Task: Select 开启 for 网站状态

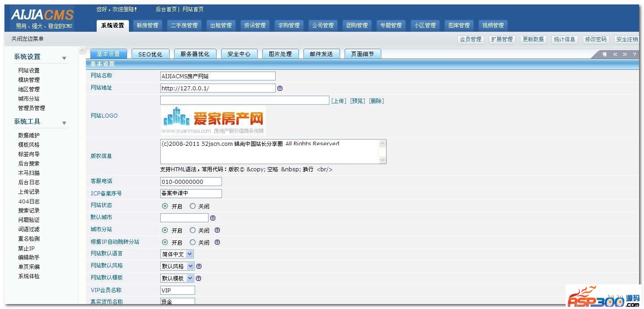Action: point(165,206)
